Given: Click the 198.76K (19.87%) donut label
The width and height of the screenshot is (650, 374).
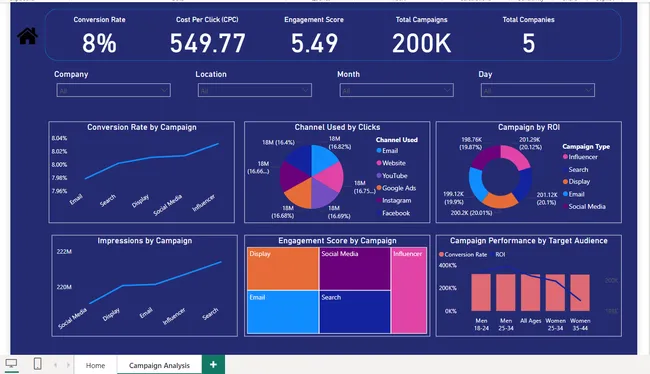Looking at the screenshot, I should [x=471, y=143].
